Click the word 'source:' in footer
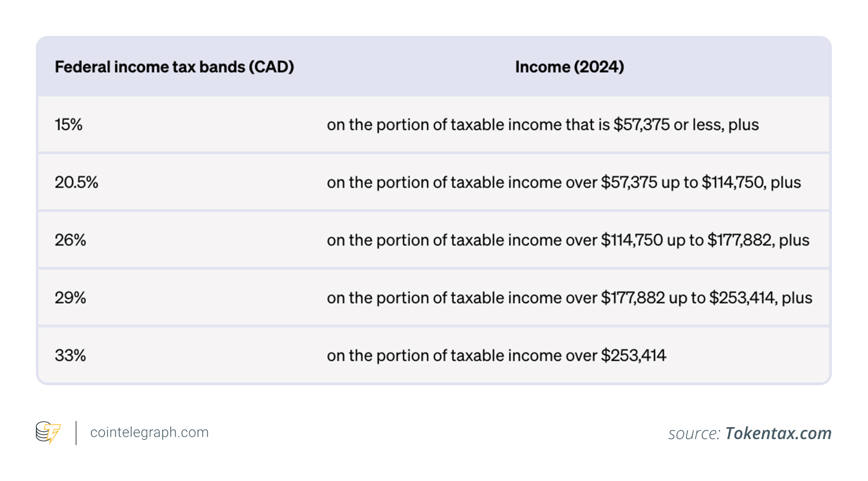The image size is (868, 481). 694,433
